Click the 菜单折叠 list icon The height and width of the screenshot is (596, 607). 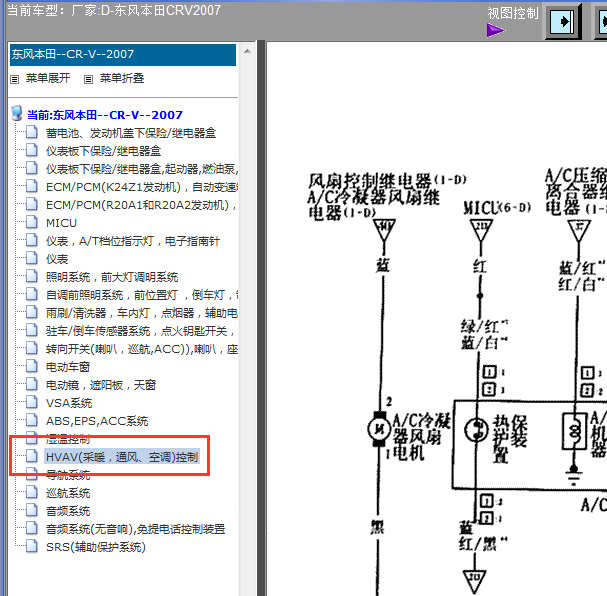point(89,79)
